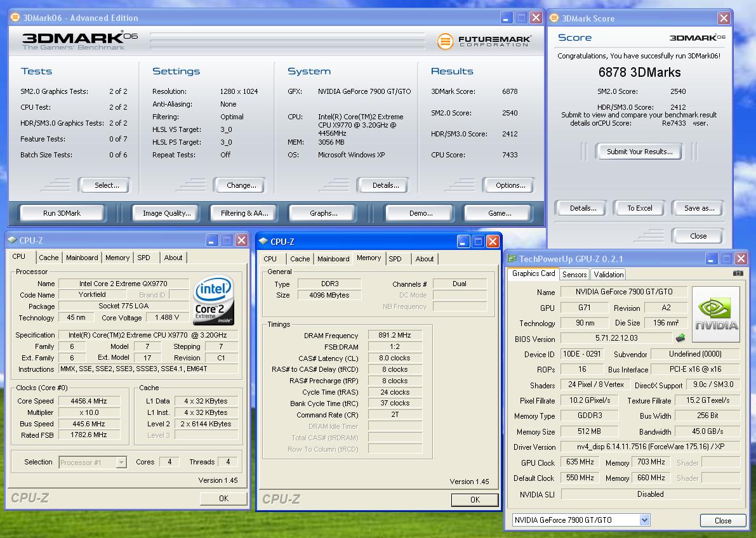Click Change under Settings

tap(241, 185)
